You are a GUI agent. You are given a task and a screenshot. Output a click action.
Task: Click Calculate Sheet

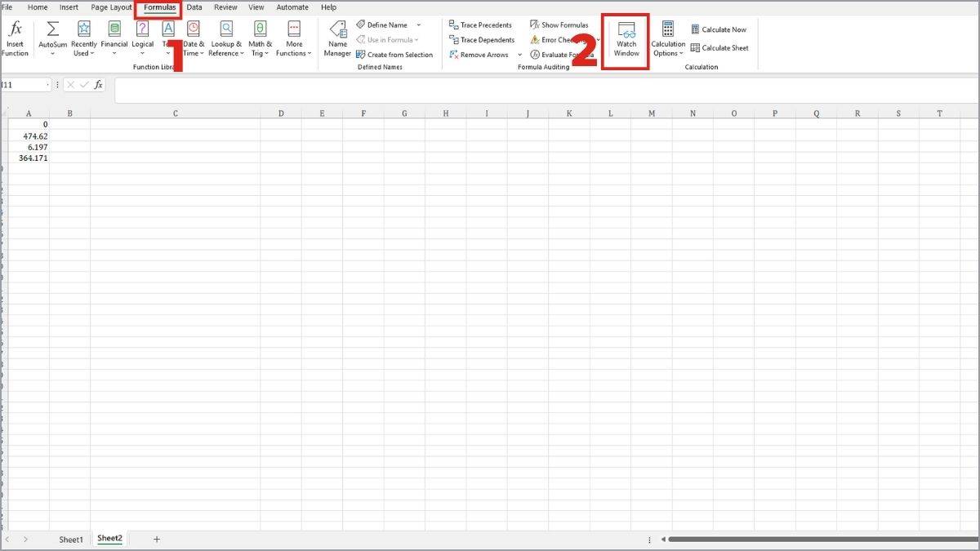tap(719, 47)
